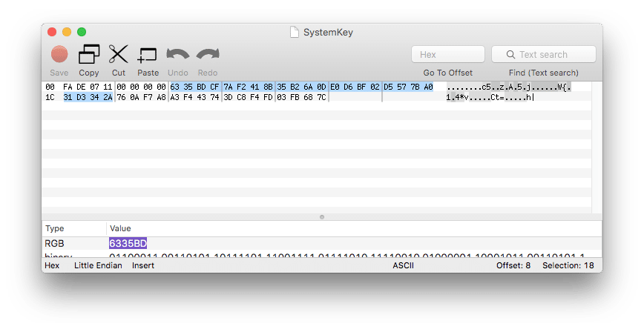The image size is (644, 332).
Task: Cut selection with scissors icon
Action: click(118, 54)
